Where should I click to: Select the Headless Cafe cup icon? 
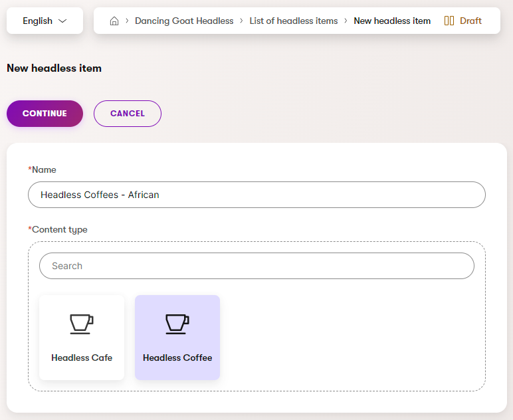(x=82, y=324)
